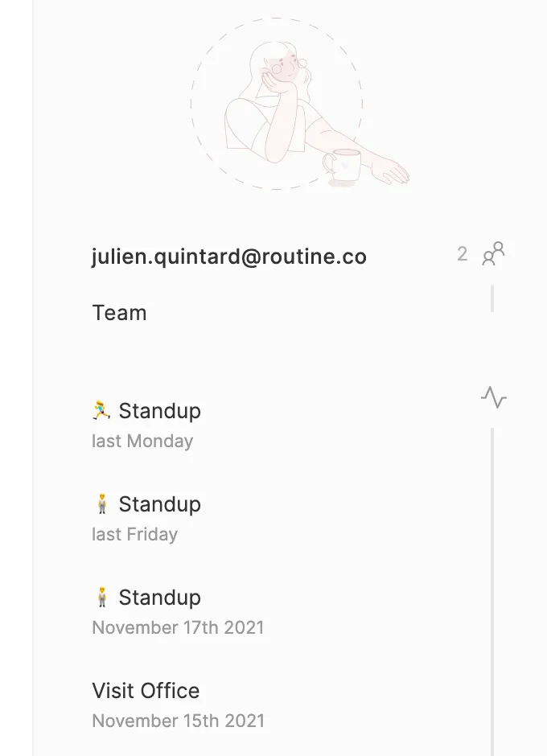Click the team members people icon
Screen dimensions: 547x756
coord(493,254)
